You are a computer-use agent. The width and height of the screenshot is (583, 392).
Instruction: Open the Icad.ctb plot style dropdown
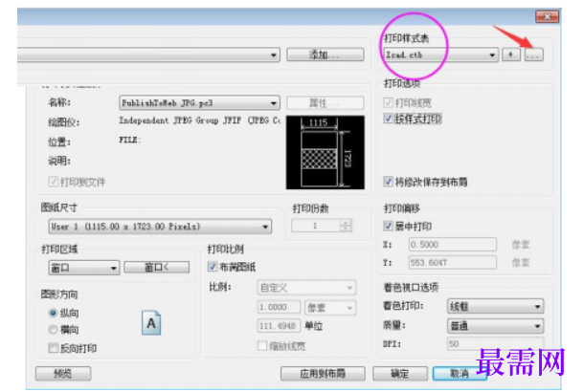click(x=441, y=54)
